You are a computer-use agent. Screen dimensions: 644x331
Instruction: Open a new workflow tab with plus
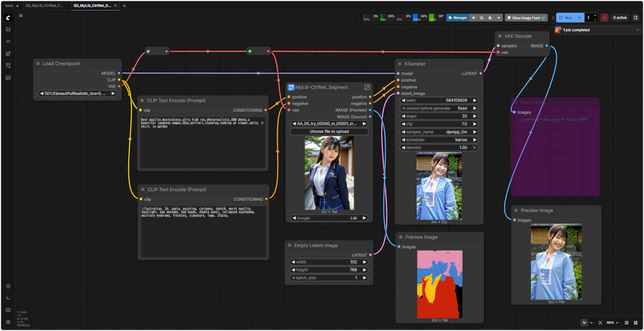point(125,6)
